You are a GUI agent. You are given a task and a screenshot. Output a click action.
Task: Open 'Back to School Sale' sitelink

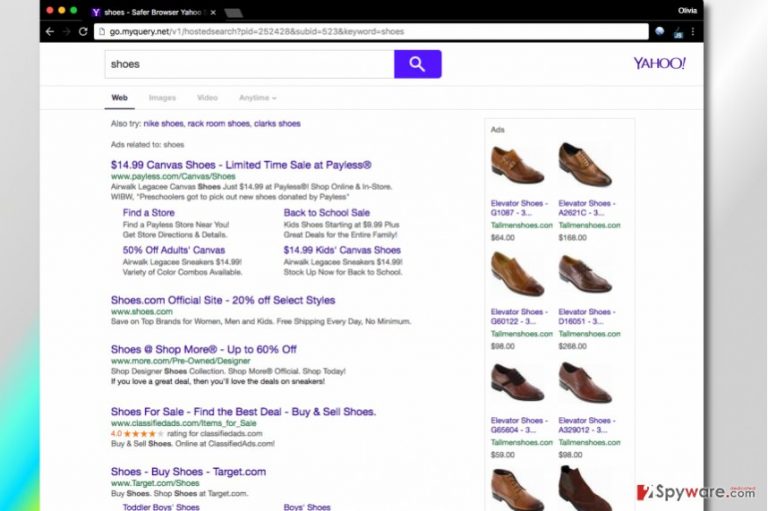327,213
